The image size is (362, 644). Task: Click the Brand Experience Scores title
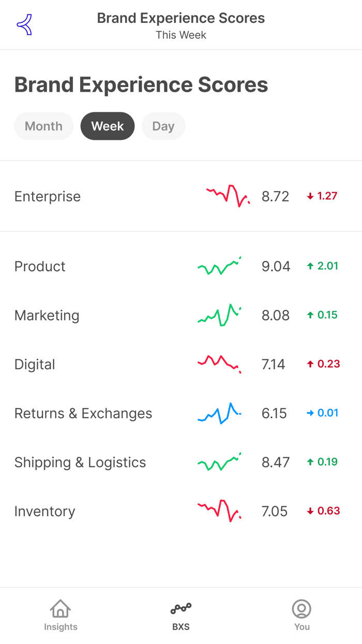point(141,84)
